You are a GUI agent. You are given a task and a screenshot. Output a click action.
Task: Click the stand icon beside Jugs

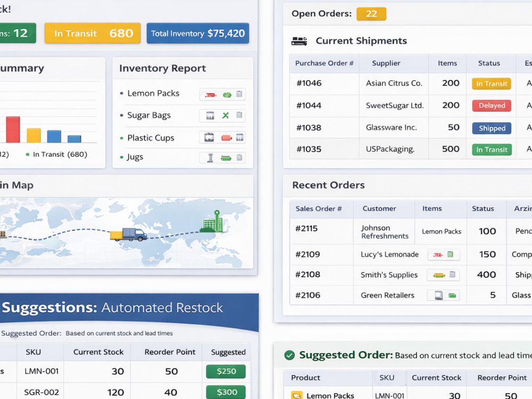point(210,158)
